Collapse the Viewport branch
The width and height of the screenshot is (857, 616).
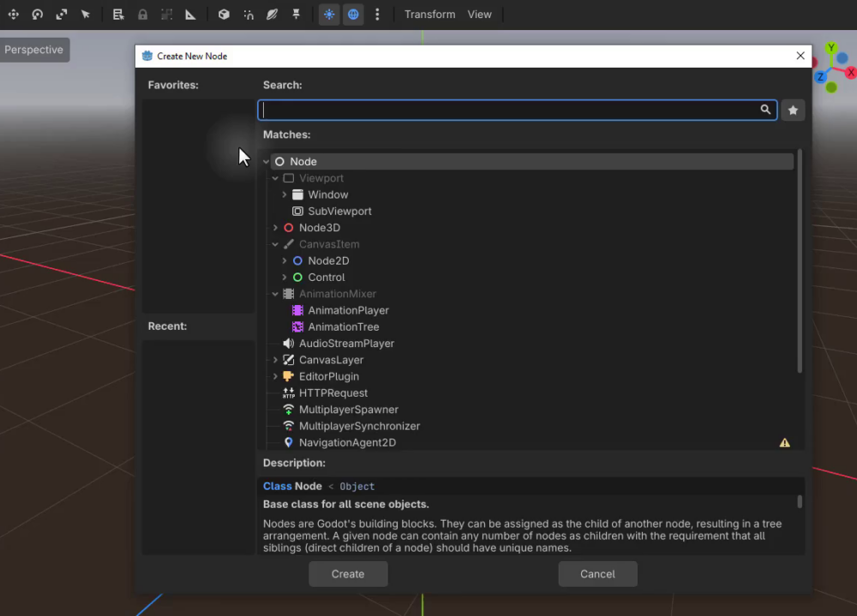[275, 178]
